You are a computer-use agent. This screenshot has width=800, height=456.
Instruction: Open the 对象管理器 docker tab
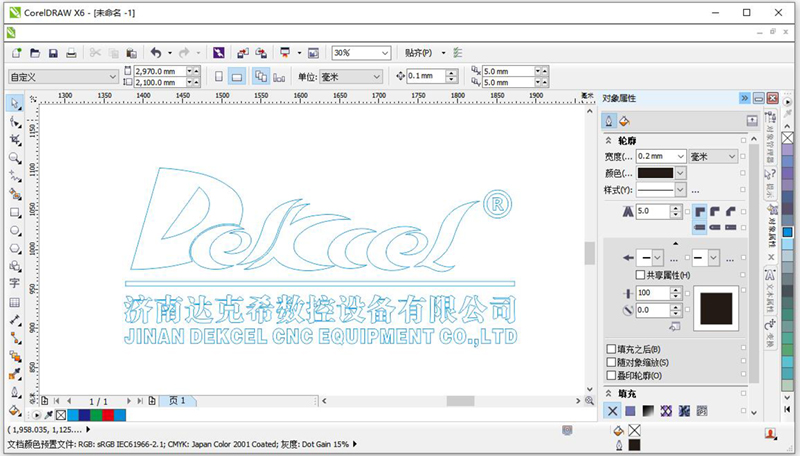pyautogui.click(x=771, y=138)
